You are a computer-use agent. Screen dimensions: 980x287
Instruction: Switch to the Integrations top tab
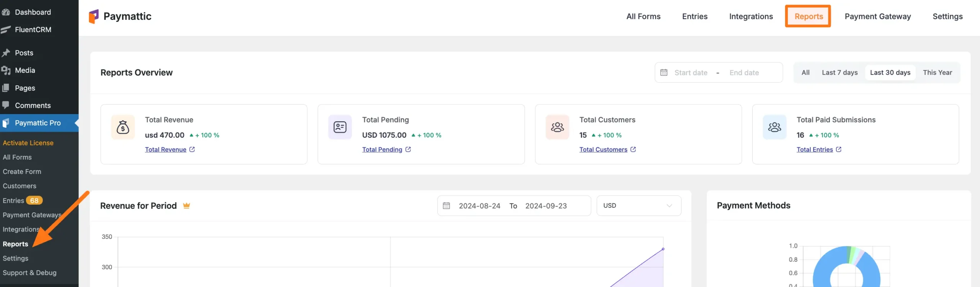click(751, 16)
